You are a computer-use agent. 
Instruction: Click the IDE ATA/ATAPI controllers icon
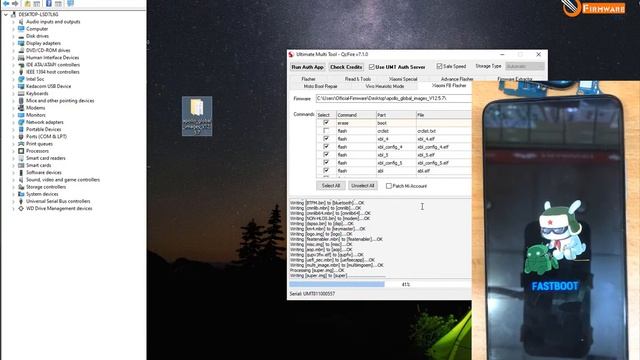[21, 64]
